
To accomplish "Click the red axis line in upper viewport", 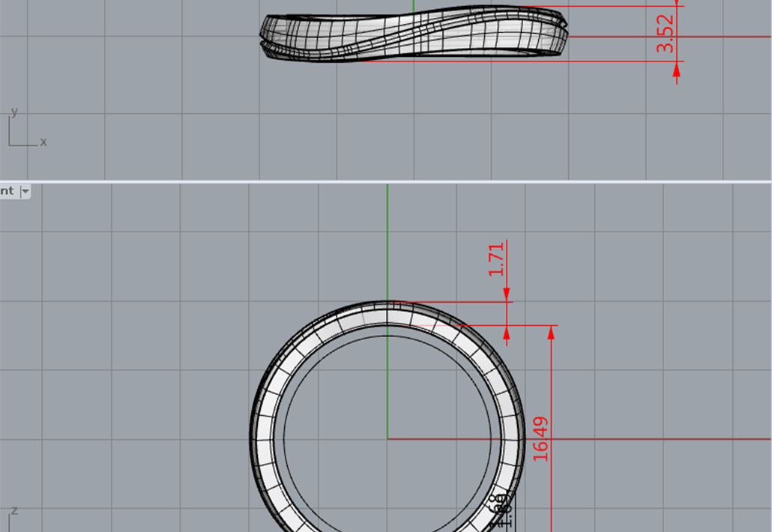I will pyautogui.click(x=720, y=36).
